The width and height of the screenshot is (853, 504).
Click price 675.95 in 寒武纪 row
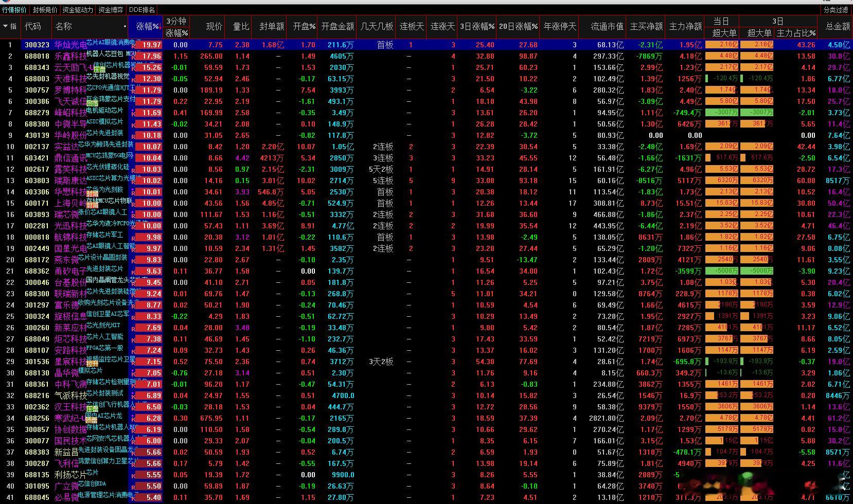211,419
